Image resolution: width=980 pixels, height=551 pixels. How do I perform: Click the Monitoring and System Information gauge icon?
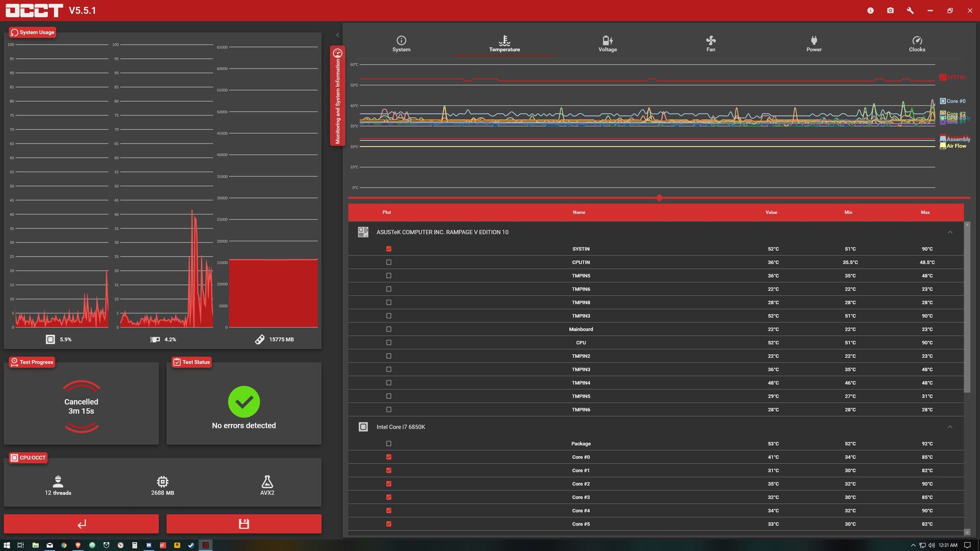[338, 53]
